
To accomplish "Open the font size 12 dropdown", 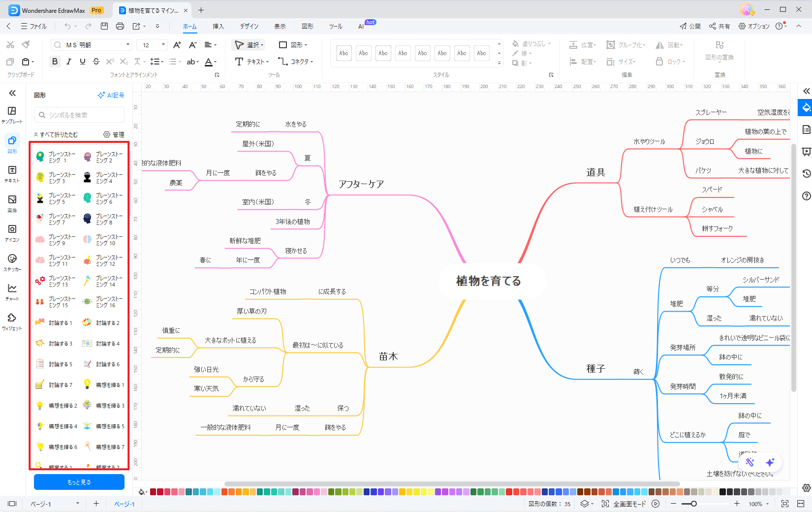I will 163,45.
